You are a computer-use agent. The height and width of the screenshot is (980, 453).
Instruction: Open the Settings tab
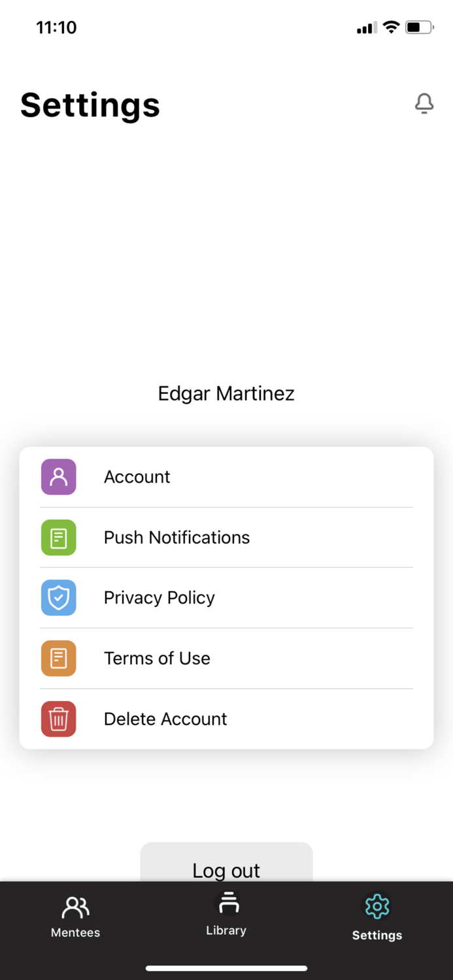(x=377, y=916)
